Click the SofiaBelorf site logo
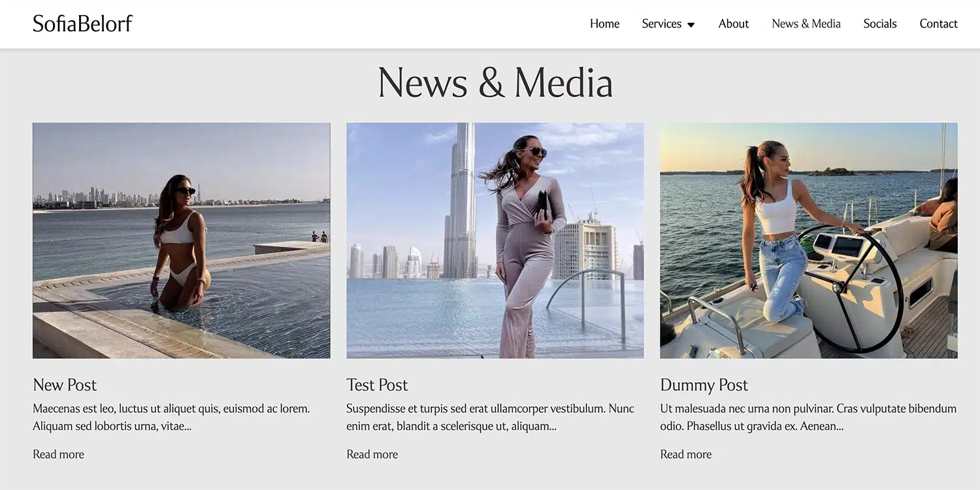 (82, 24)
